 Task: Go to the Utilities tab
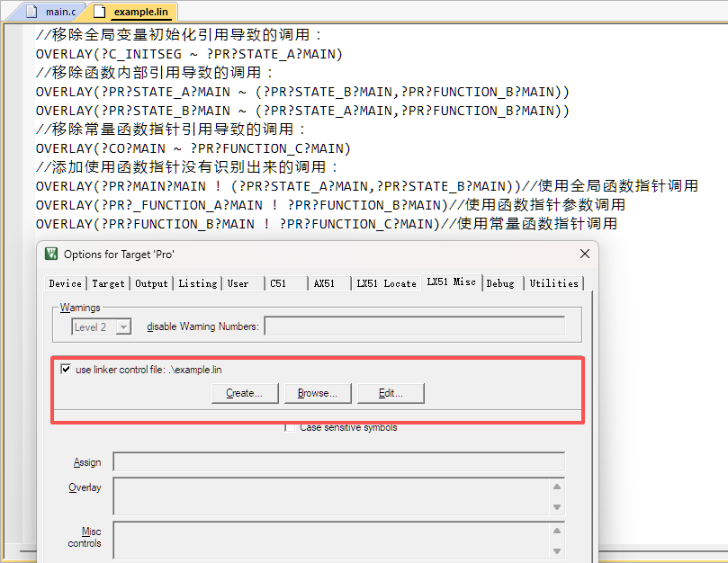tap(553, 283)
